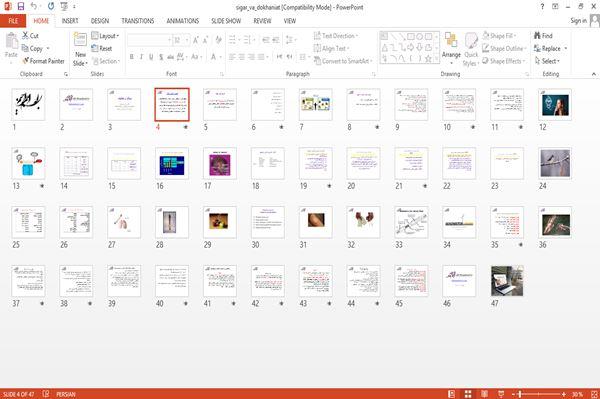
Task: Click Fit slide to window icon
Action: pyautogui.click(x=594, y=394)
